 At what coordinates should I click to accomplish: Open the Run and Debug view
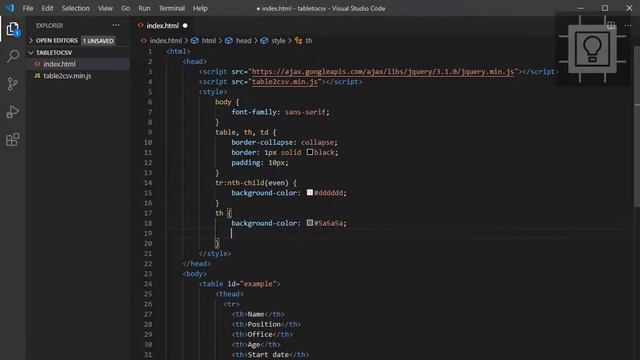coord(13,112)
